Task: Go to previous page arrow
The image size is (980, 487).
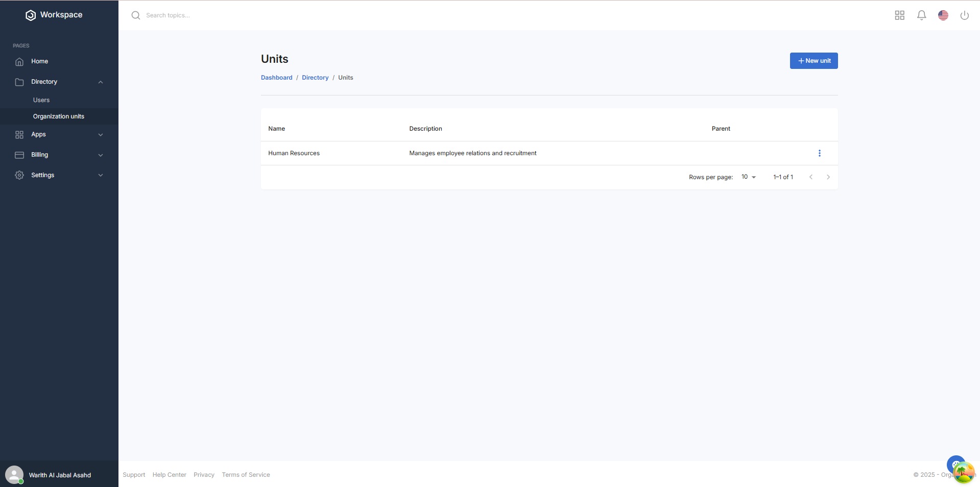Action: tap(810, 177)
